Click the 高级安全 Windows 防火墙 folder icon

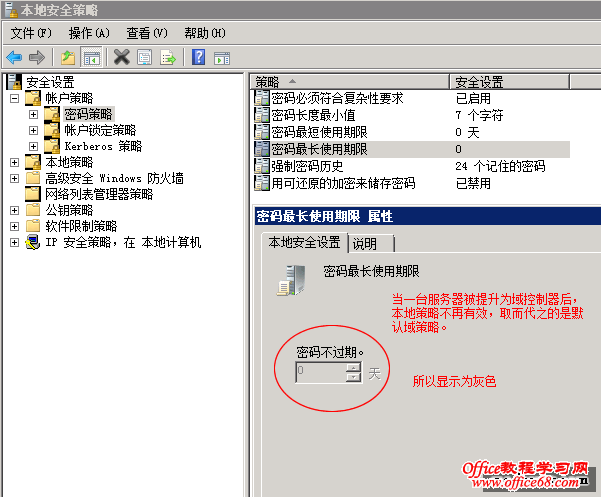click(x=33, y=178)
